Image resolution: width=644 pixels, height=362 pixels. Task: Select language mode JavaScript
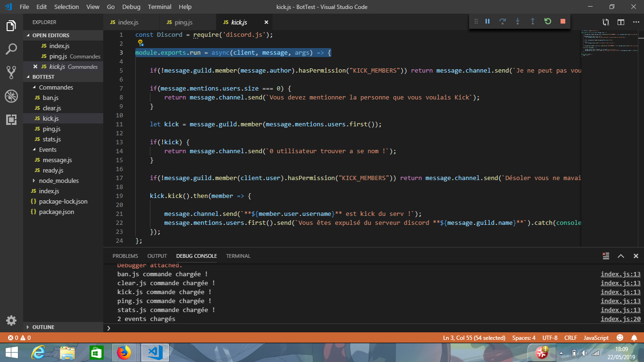click(596, 337)
